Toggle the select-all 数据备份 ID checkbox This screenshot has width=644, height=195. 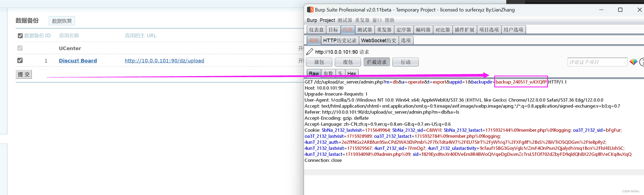20,36
